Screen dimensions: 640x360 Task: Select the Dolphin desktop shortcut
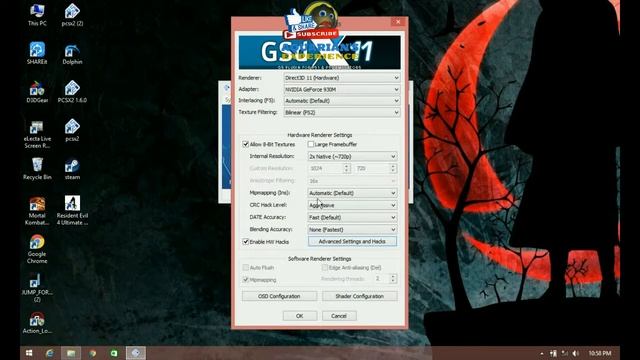coord(72,54)
